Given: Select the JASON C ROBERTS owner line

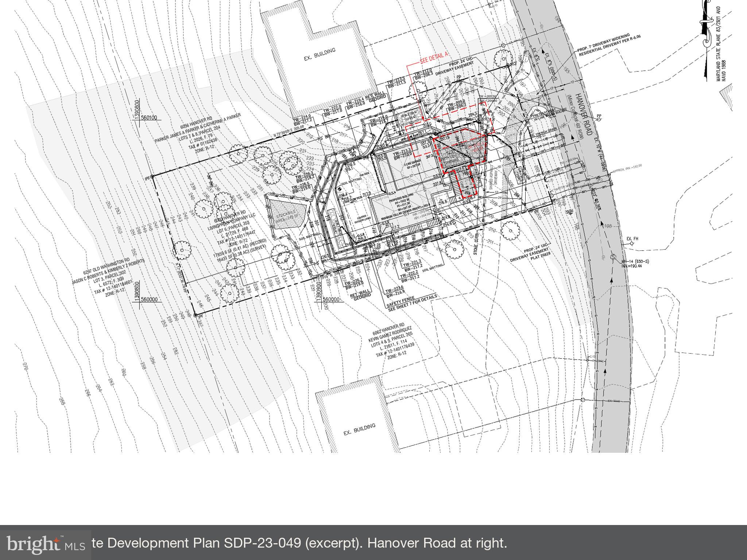Looking at the screenshot, I should point(109,272).
